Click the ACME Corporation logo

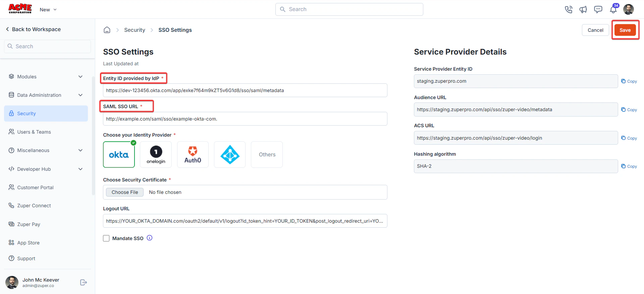pyautogui.click(x=20, y=8)
